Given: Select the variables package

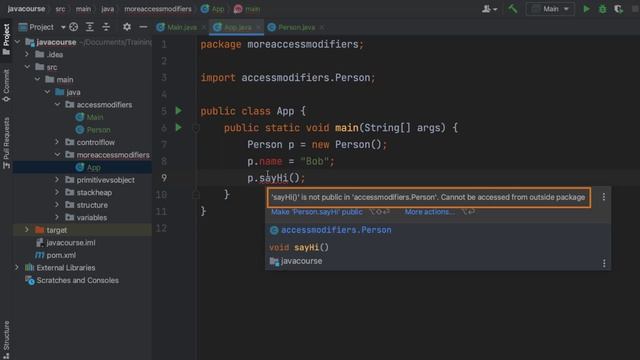Looking at the screenshot, I should pyautogui.click(x=91, y=217).
